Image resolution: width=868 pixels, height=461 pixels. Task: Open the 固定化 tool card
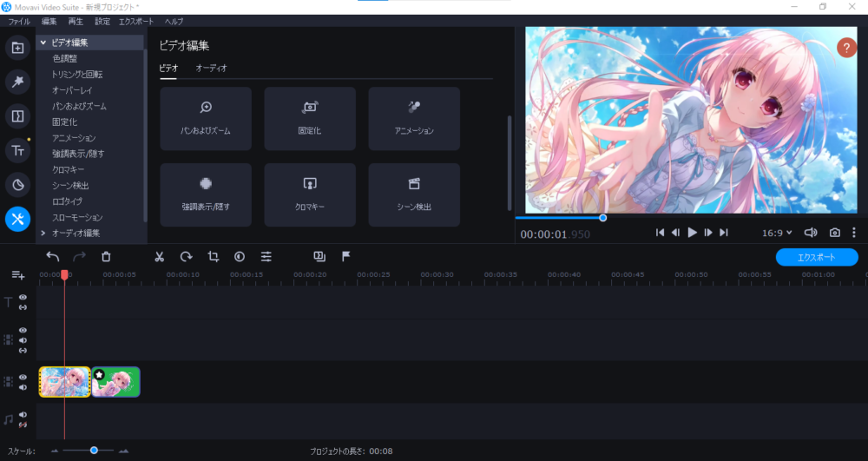[310, 118]
